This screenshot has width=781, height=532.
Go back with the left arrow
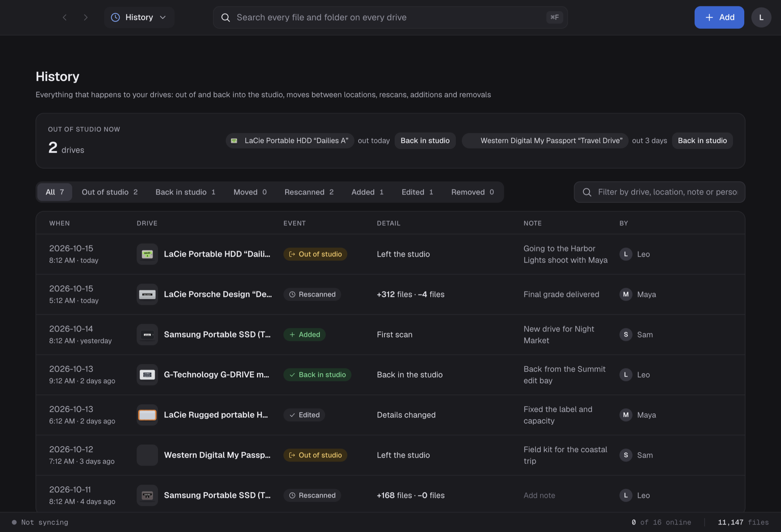point(65,17)
